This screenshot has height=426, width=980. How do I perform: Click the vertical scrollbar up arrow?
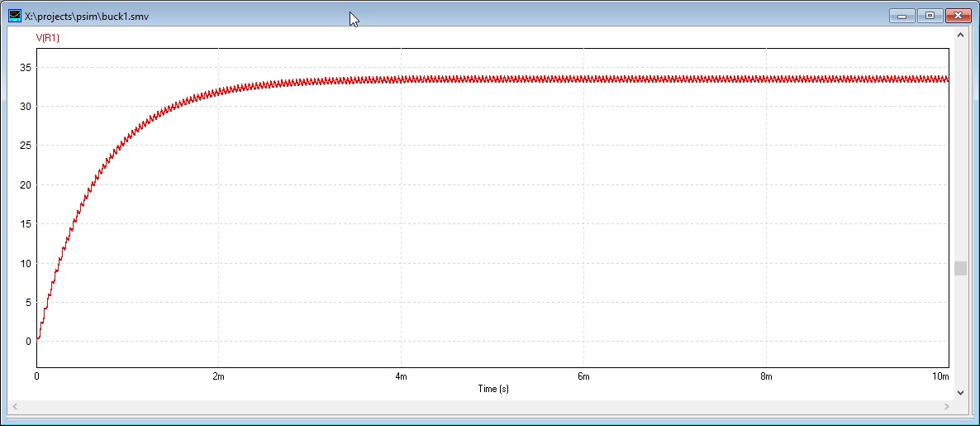point(960,36)
